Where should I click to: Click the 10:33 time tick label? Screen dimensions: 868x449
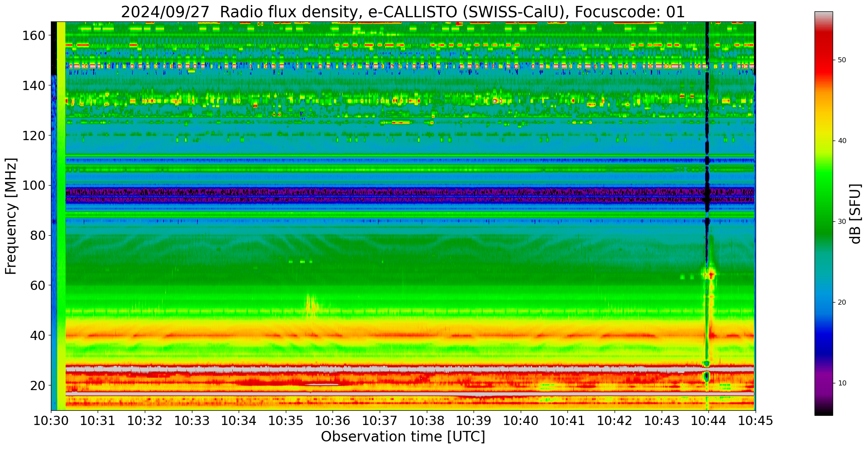click(192, 421)
